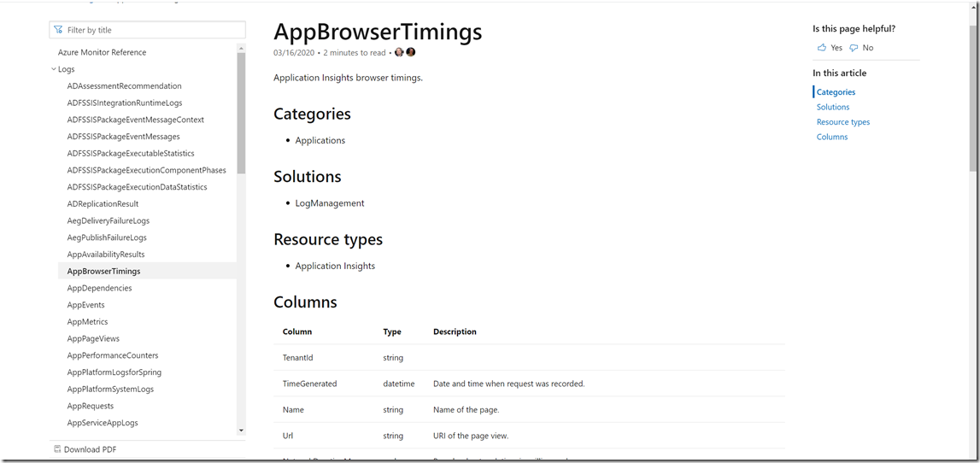Select ADReplicationResult in sidebar
The height and width of the screenshot is (463, 980).
(103, 204)
